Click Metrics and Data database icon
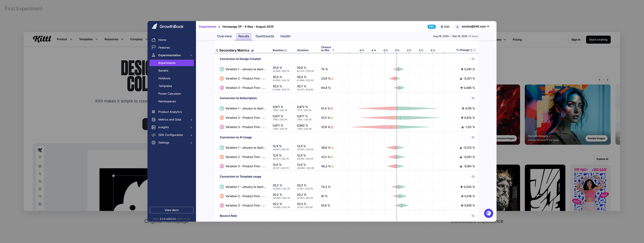The width and height of the screenshot is (644, 243). click(153, 119)
